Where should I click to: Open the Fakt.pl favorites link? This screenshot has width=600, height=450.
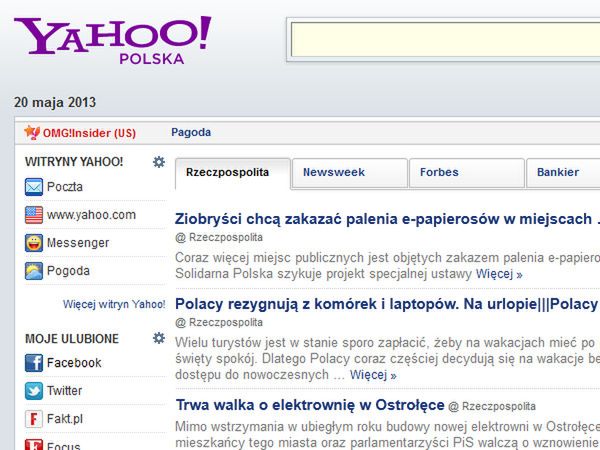(x=65, y=419)
